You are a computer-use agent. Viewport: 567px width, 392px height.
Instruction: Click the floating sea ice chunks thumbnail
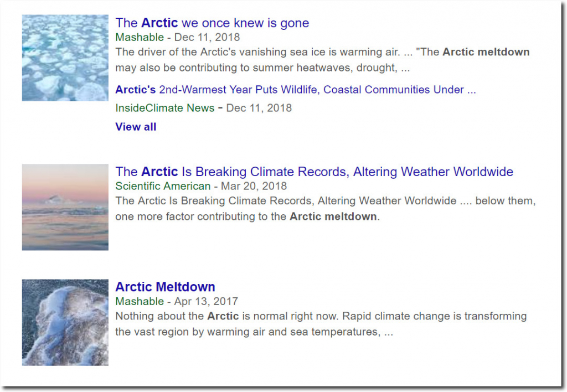(65, 58)
